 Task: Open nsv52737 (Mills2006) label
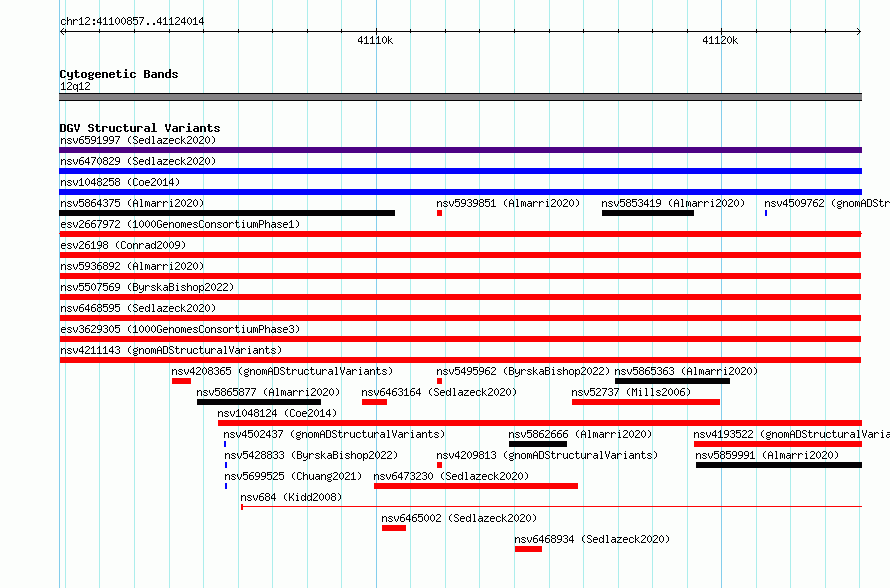tap(631, 392)
